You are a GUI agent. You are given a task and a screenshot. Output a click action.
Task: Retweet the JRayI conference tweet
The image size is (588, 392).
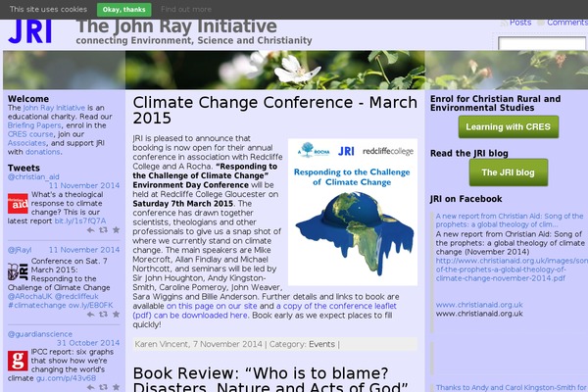[x=103, y=315]
